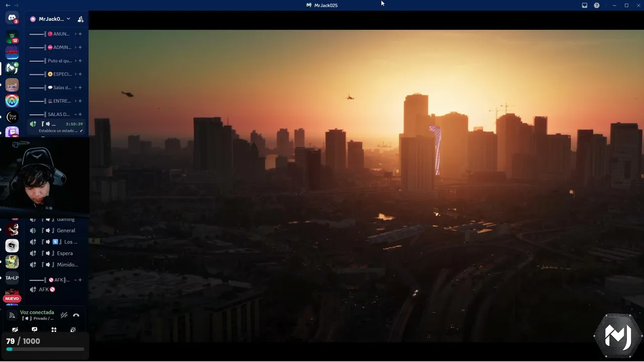Join the AFK voice channel

56,290
